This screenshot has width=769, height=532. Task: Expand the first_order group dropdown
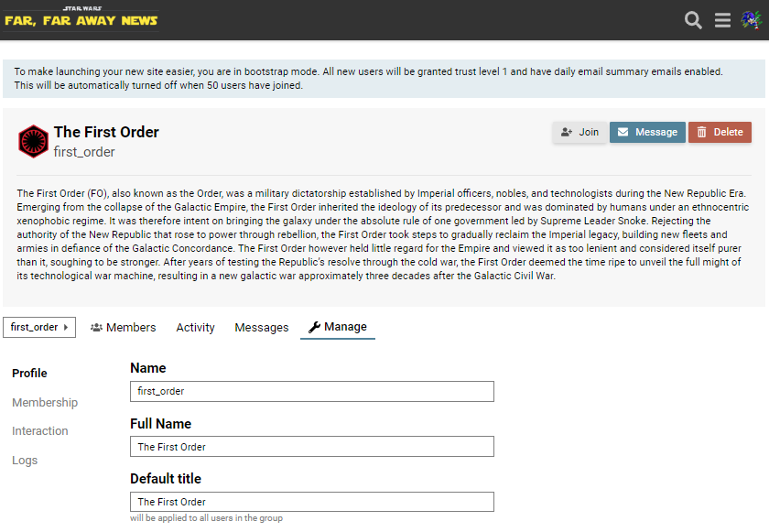(39, 327)
